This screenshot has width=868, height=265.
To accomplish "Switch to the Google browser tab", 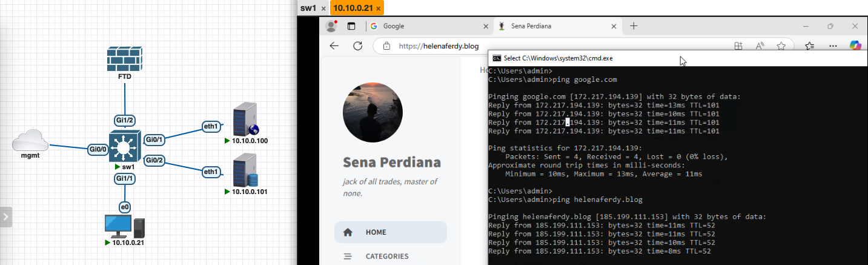I will pyautogui.click(x=424, y=26).
